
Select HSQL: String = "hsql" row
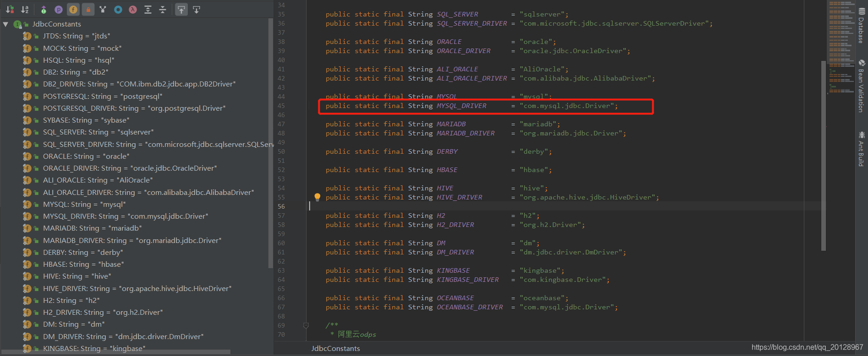point(78,60)
